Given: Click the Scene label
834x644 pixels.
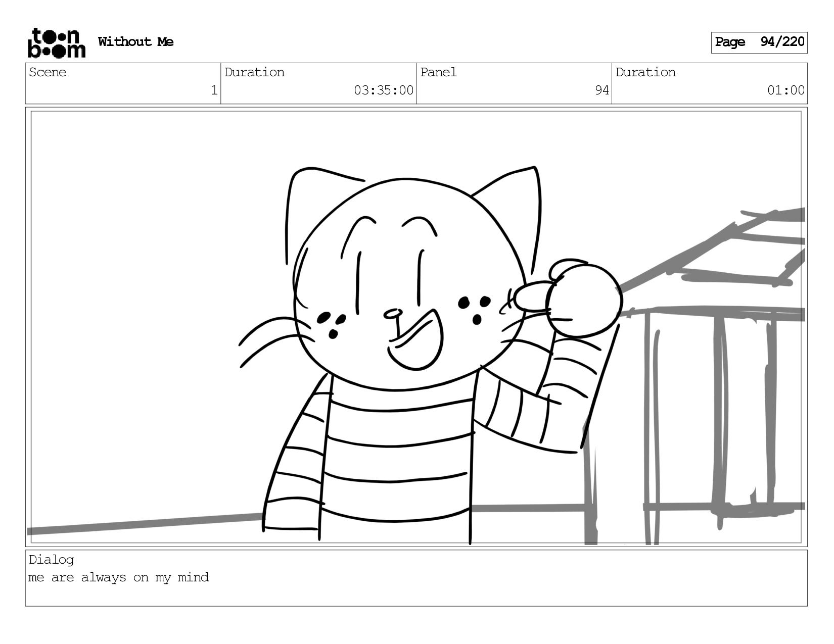Looking at the screenshot, I should click(48, 72).
